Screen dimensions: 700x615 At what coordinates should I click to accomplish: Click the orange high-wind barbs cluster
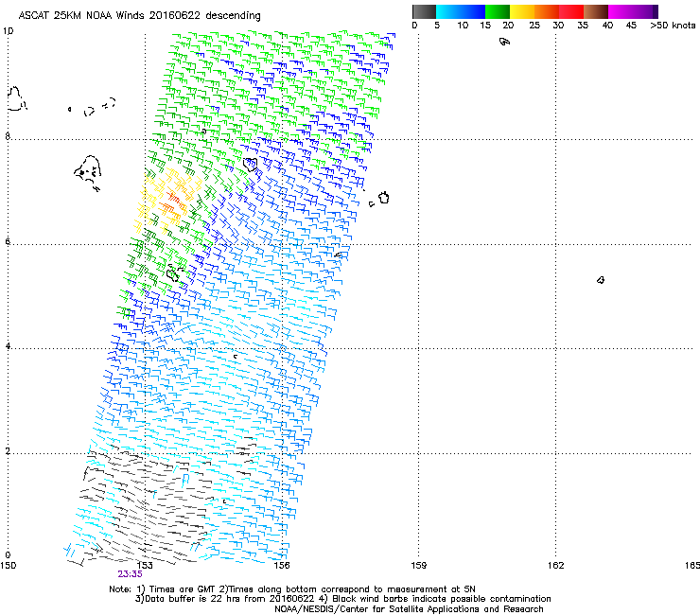172,203
